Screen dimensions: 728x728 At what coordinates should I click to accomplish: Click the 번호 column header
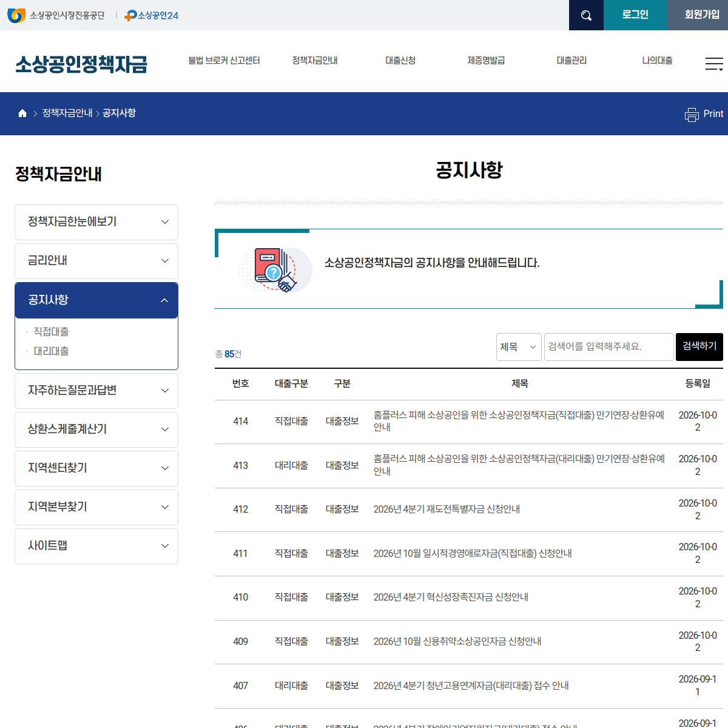point(241,384)
